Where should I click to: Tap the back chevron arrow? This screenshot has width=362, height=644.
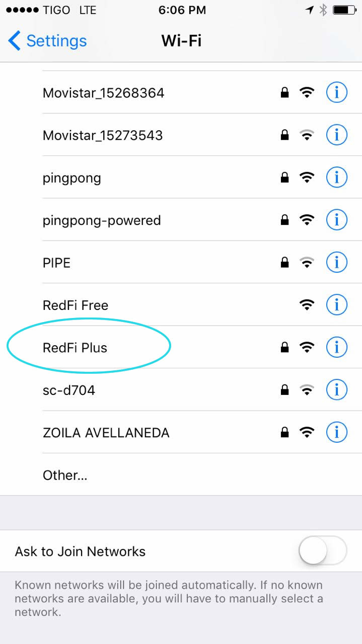click(15, 41)
